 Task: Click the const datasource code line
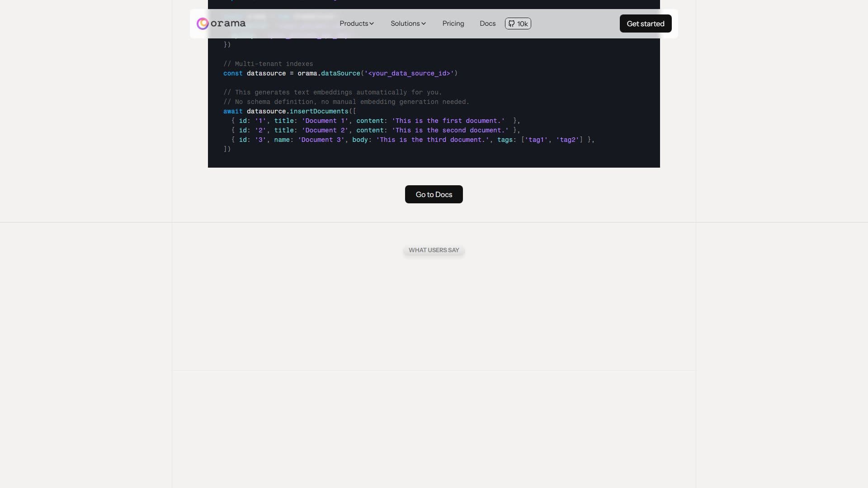(340, 73)
